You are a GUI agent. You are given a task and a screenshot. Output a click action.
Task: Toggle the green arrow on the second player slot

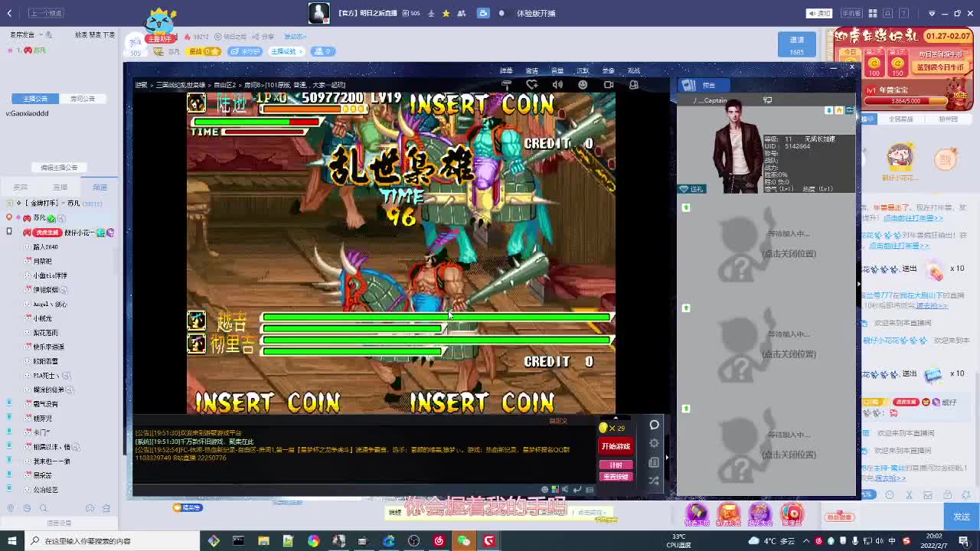tap(686, 207)
